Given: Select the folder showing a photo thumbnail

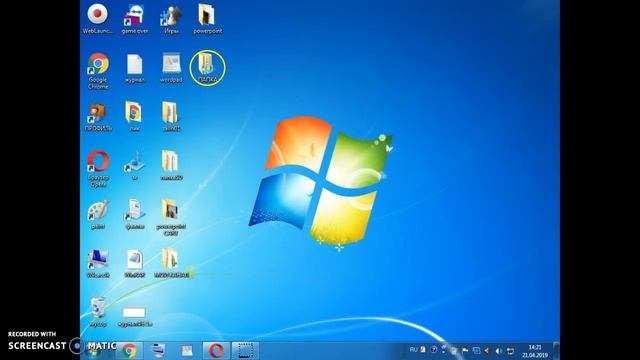Looking at the screenshot, I should coord(171,217).
